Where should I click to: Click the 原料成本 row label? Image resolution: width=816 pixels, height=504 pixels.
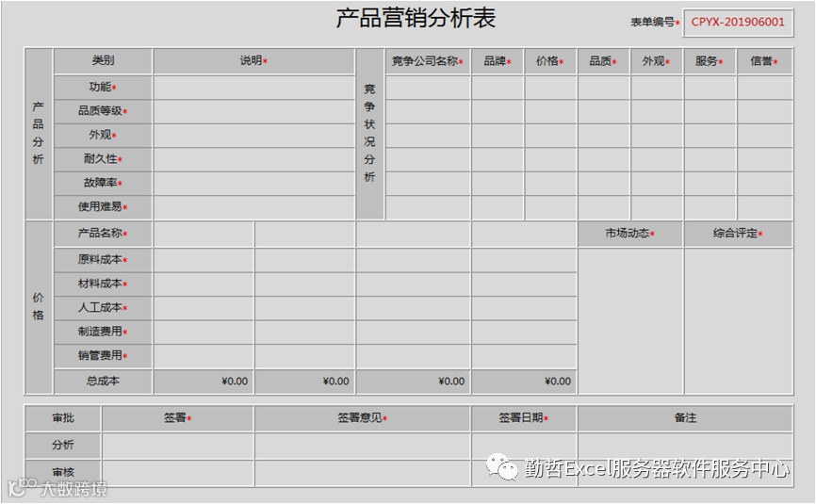pos(103,260)
